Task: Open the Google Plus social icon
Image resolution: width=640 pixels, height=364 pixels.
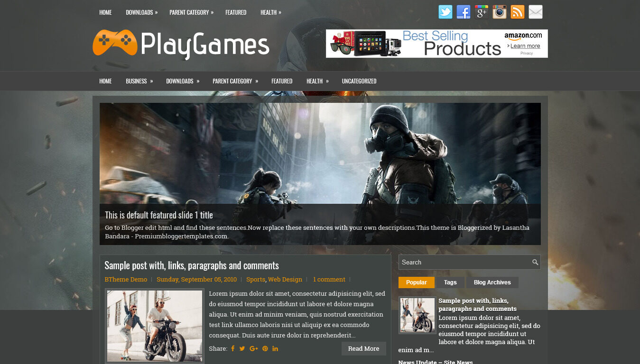Action: coord(482,12)
